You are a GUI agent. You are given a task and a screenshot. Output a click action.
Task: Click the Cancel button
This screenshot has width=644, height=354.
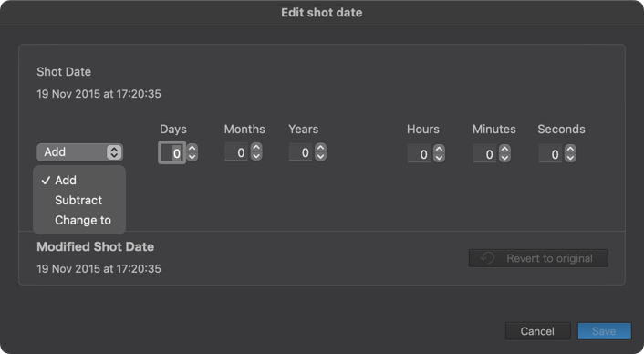537,331
